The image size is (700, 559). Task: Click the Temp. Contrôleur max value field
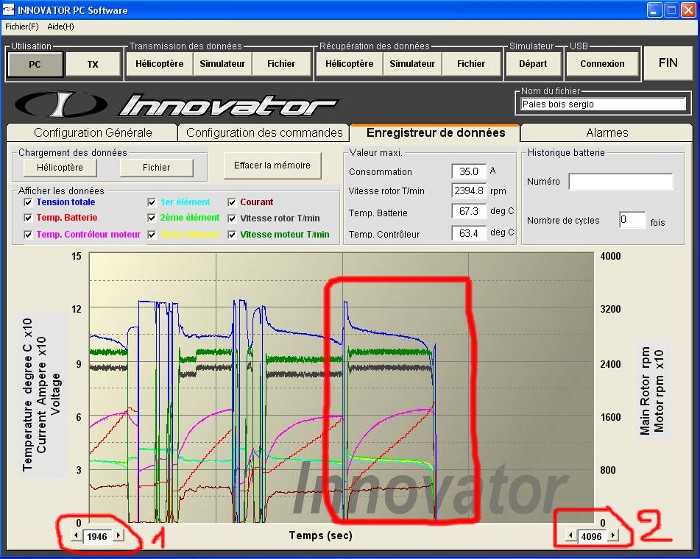(469, 233)
